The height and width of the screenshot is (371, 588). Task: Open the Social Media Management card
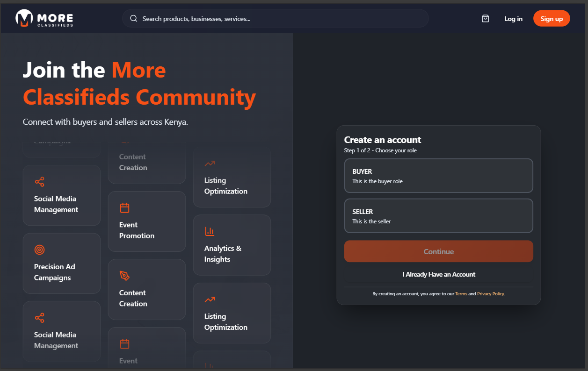(62, 195)
